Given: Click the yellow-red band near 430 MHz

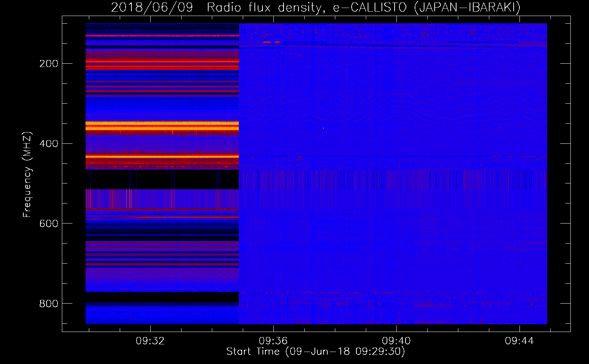Looking at the screenshot, I should coord(162,156).
